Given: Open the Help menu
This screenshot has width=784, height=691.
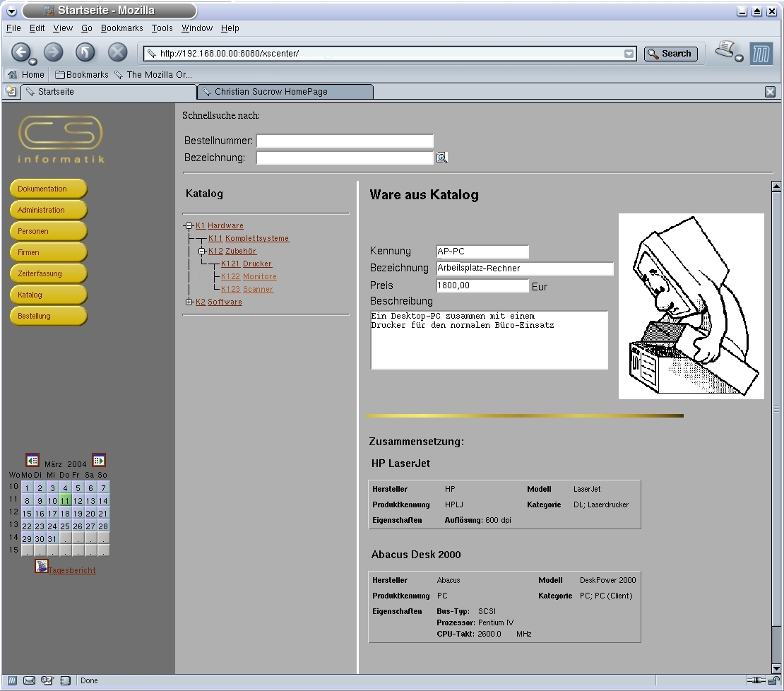Looking at the screenshot, I should coord(230,28).
